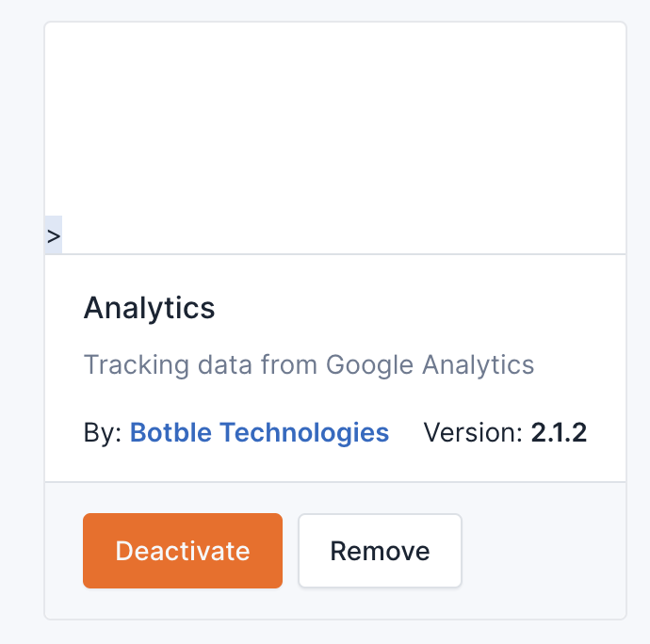650x644 pixels.
Task: Deactivate the Analytics plugin
Action: tap(183, 551)
